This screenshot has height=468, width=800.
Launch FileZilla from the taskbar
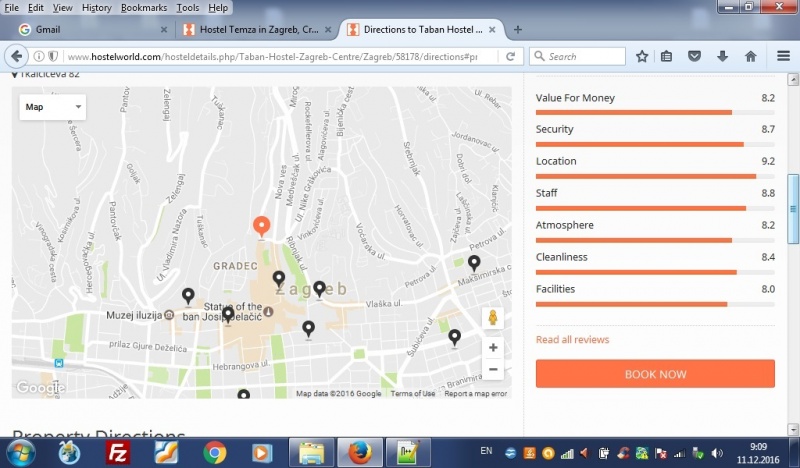117,452
